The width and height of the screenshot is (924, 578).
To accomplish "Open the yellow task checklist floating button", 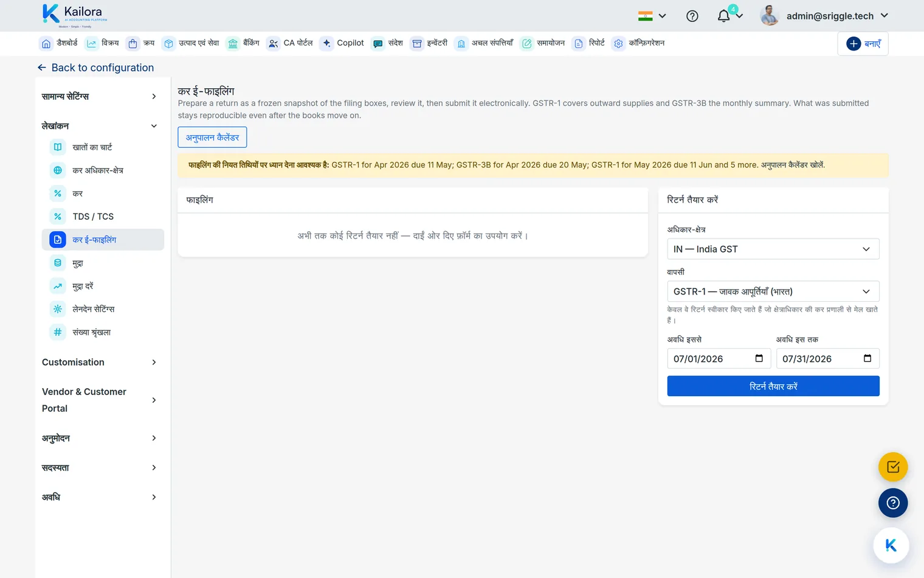I will (893, 467).
